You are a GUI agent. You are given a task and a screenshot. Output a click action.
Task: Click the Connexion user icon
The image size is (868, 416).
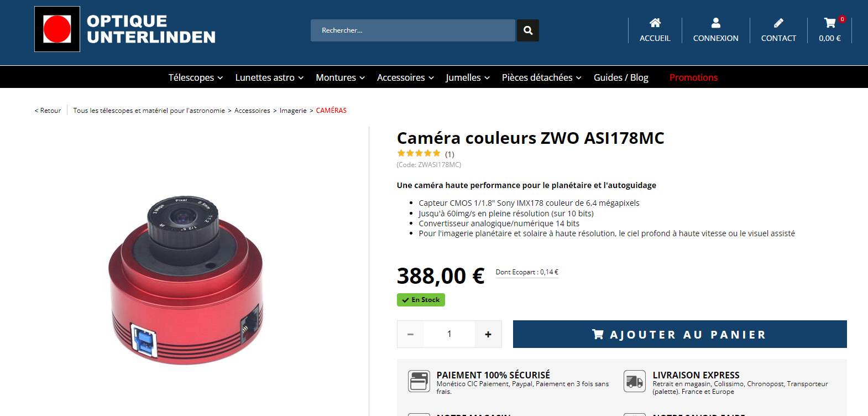pyautogui.click(x=715, y=23)
